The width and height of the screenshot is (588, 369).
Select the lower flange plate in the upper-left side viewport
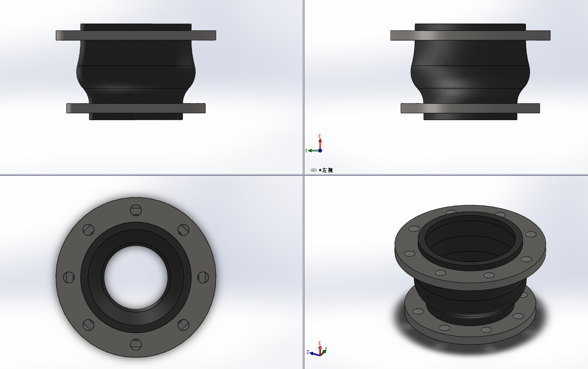(x=136, y=108)
